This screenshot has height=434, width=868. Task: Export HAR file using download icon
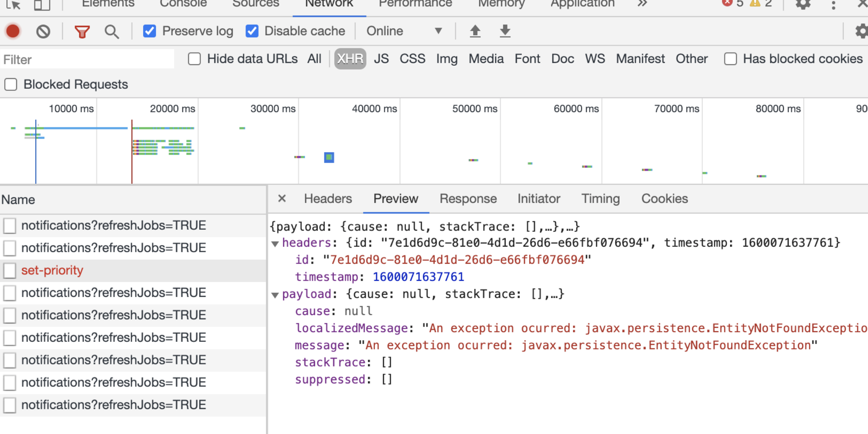point(504,31)
